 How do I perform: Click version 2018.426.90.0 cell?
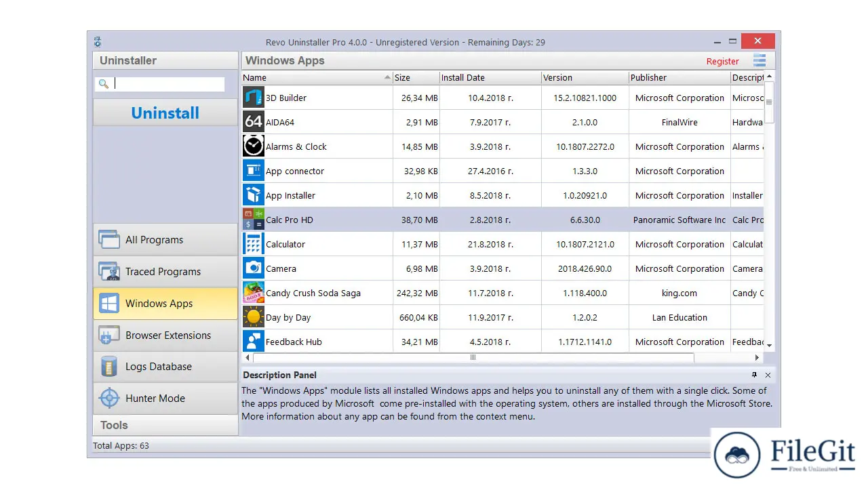(585, 268)
